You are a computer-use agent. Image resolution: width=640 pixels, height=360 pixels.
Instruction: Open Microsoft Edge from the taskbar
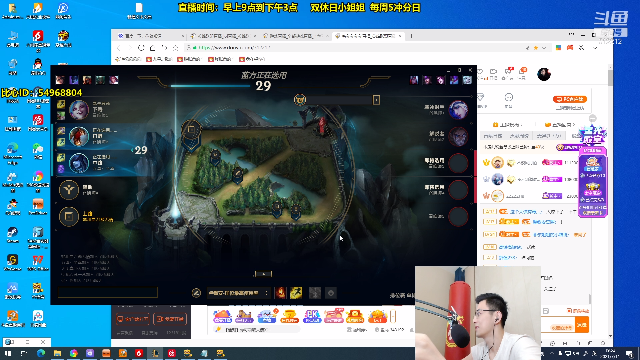point(41,353)
